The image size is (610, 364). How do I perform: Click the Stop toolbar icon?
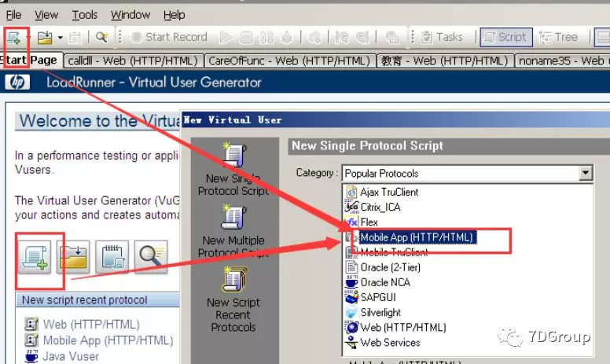point(246,37)
